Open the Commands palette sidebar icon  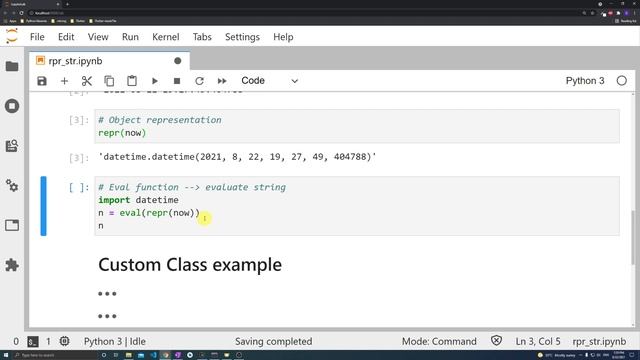(x=12, y=146)
